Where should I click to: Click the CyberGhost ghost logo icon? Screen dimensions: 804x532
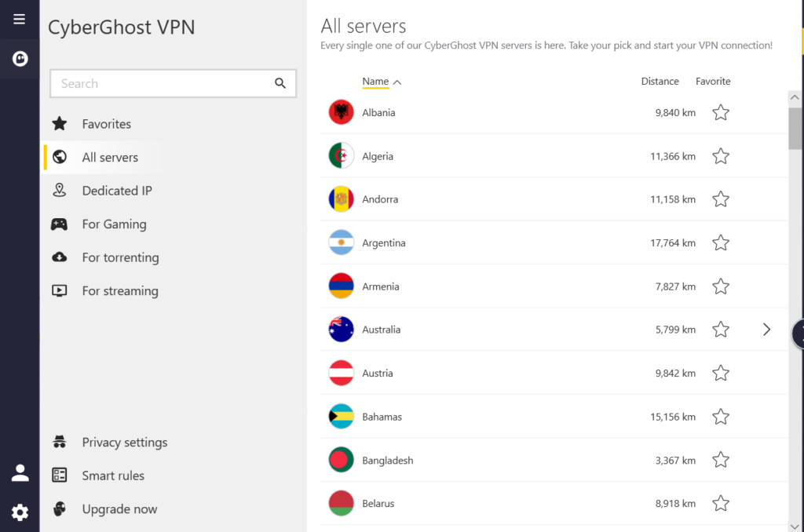tap(19, 58)
